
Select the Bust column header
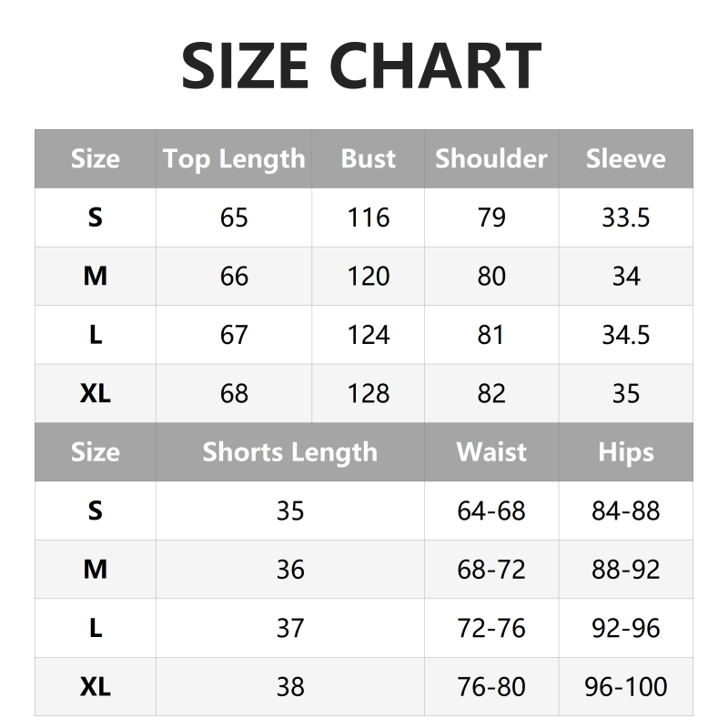[x=368, y=159]
